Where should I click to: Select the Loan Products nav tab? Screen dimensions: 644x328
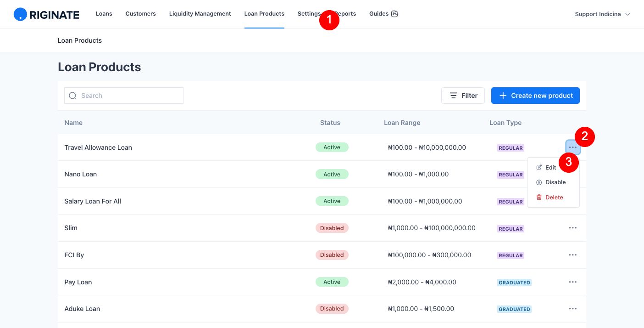[264, 14]
